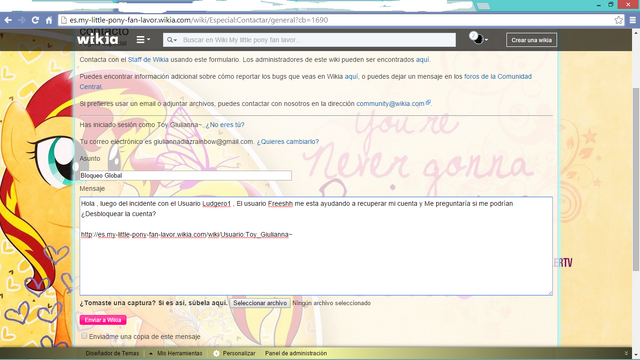640x360 pixels.
Task: Open Panel de administración
Action: pos(296,353)
